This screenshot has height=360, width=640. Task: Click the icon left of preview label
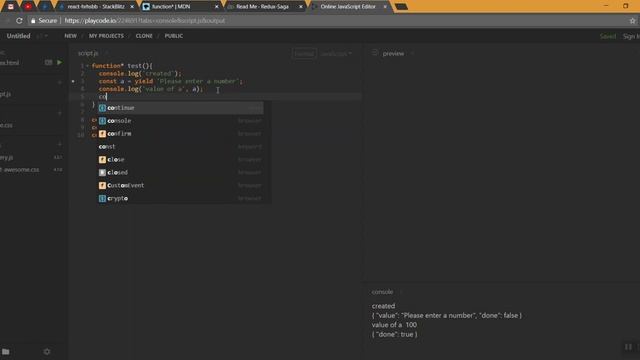(x=375, y=53)
